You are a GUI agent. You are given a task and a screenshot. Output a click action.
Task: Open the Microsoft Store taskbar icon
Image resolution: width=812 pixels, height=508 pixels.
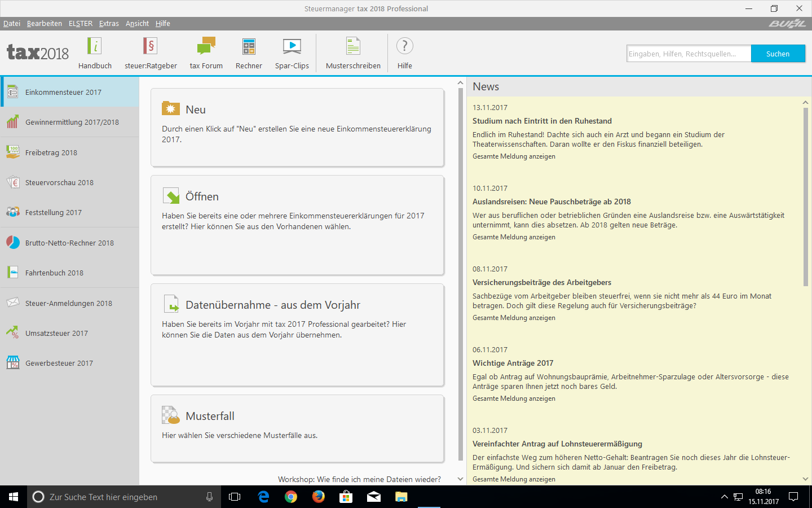click(346, 497)
